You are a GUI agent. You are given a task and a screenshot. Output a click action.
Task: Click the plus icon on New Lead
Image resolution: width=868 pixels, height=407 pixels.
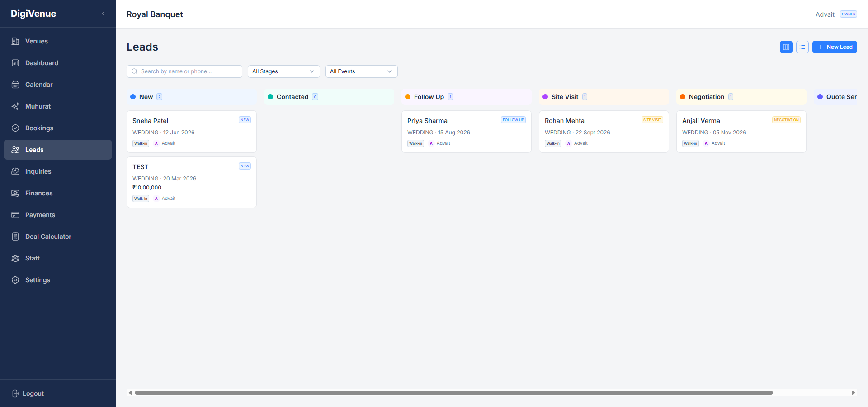tap(821, 47)
